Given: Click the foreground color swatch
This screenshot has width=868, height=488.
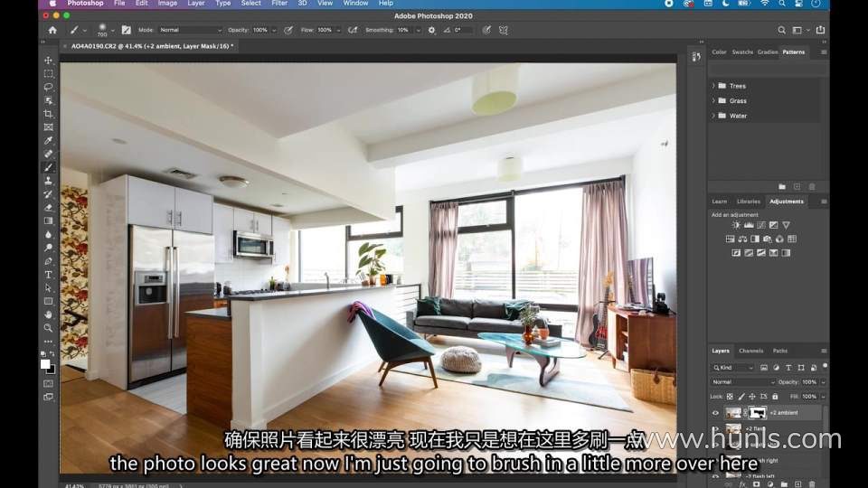Looking at the screenshot, I should pos(45,364).
